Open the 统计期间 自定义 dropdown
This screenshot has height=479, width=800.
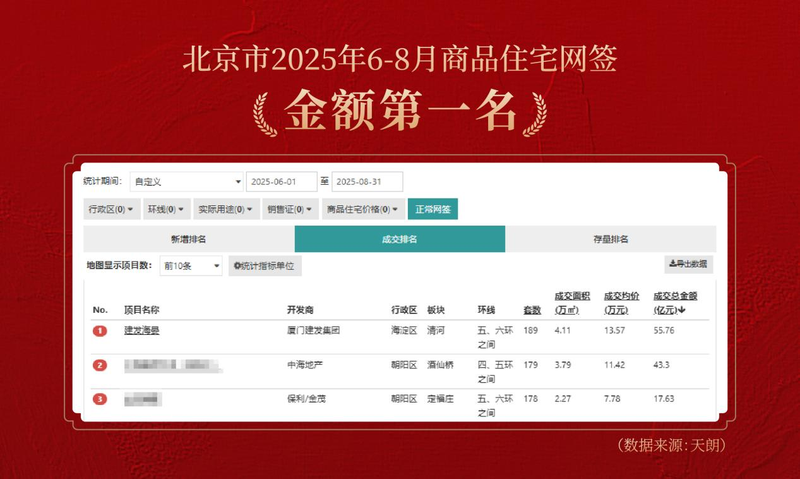tap(188, 182)
